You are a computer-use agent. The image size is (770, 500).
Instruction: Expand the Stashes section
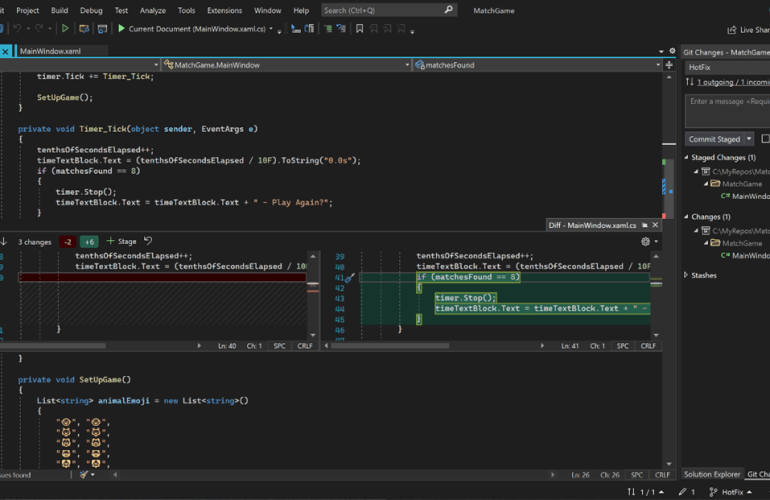[x=687, y=275]
